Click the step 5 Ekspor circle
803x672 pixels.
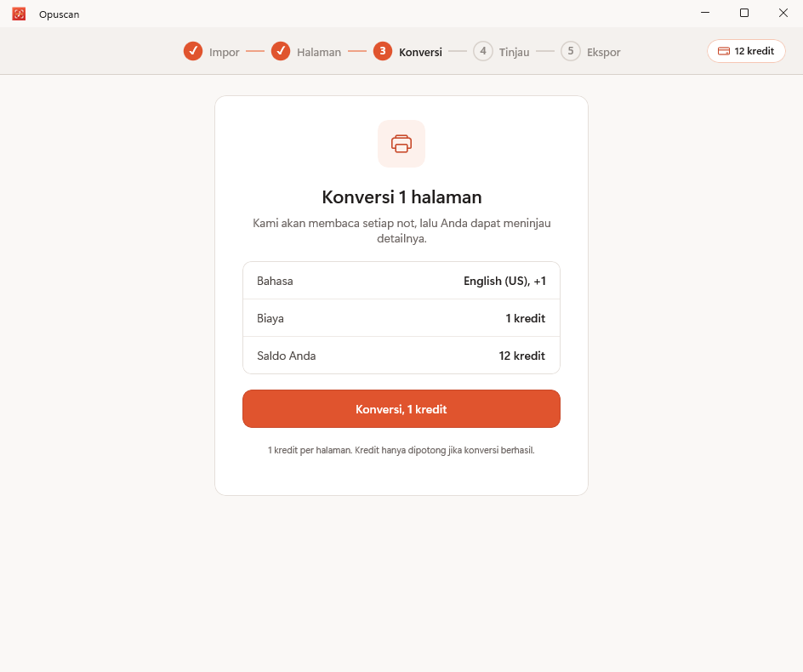[571, 51]
